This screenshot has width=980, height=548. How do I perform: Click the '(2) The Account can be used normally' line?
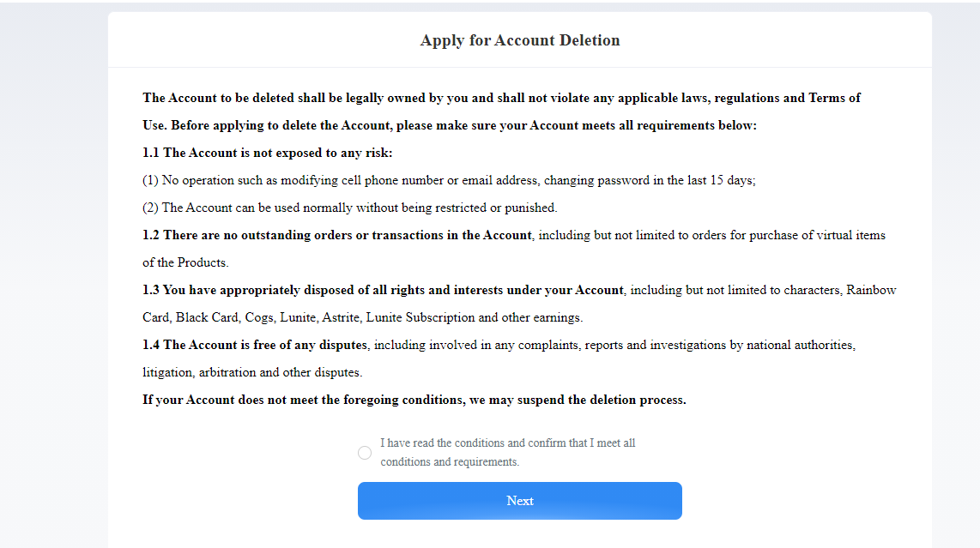point(350,208)
